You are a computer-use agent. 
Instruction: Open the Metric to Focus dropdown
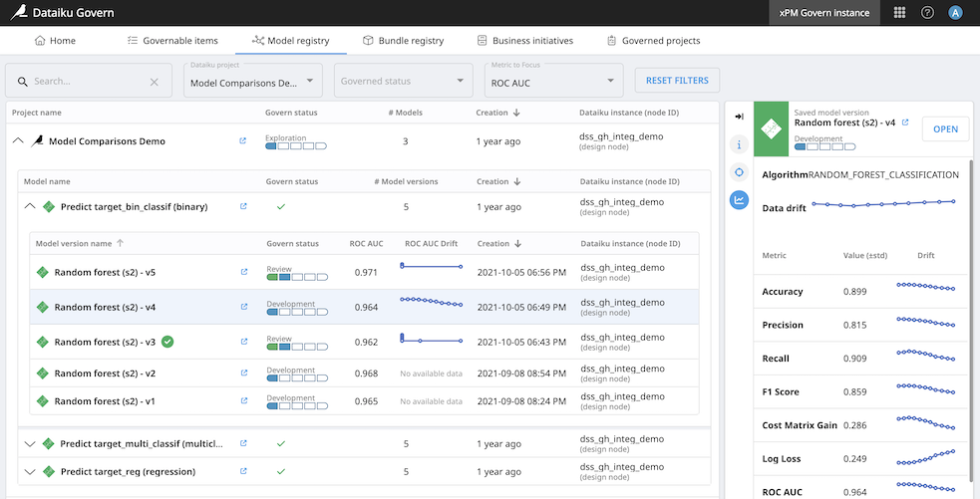point(553,80)
